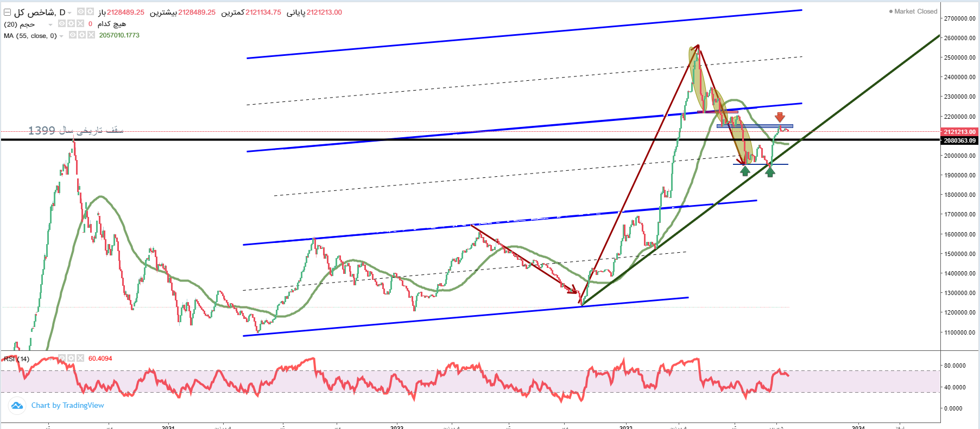Hide the main symbol series via eye icon
The image size is (980, 429).
click(81, 11)
